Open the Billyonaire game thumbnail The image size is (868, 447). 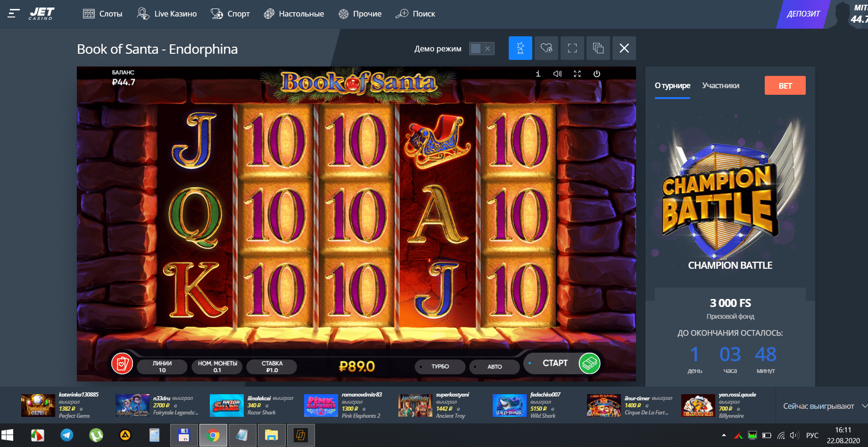[x=698, y=406]
